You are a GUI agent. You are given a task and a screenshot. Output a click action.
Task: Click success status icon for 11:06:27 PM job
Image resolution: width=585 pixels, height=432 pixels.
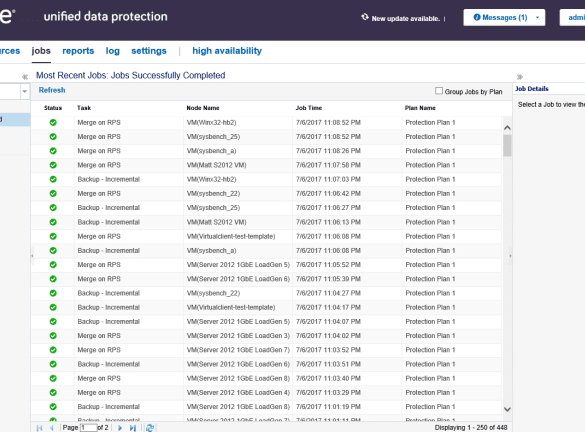(x=53, y=207)
